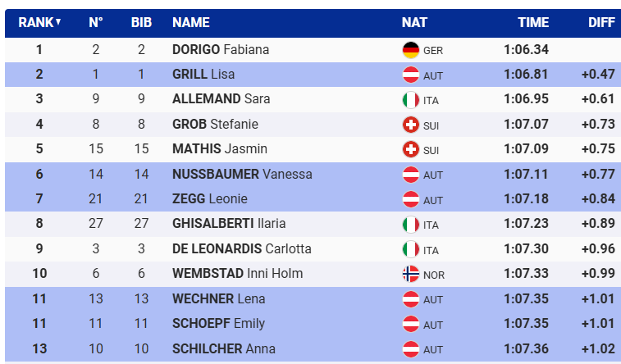The height and width of the screenshot is (364, 621).
Task: Click the NAME column header
Action: coord(191,23)
